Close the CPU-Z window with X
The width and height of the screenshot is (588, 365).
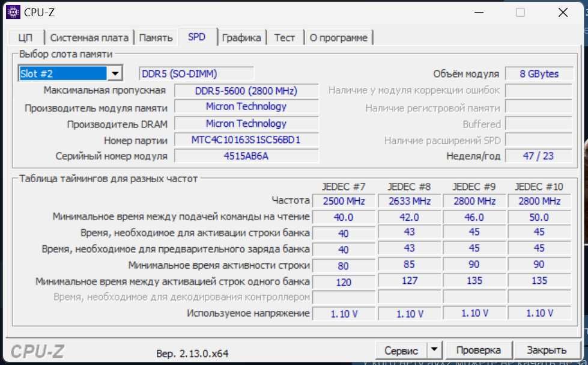tap(563, 13)
